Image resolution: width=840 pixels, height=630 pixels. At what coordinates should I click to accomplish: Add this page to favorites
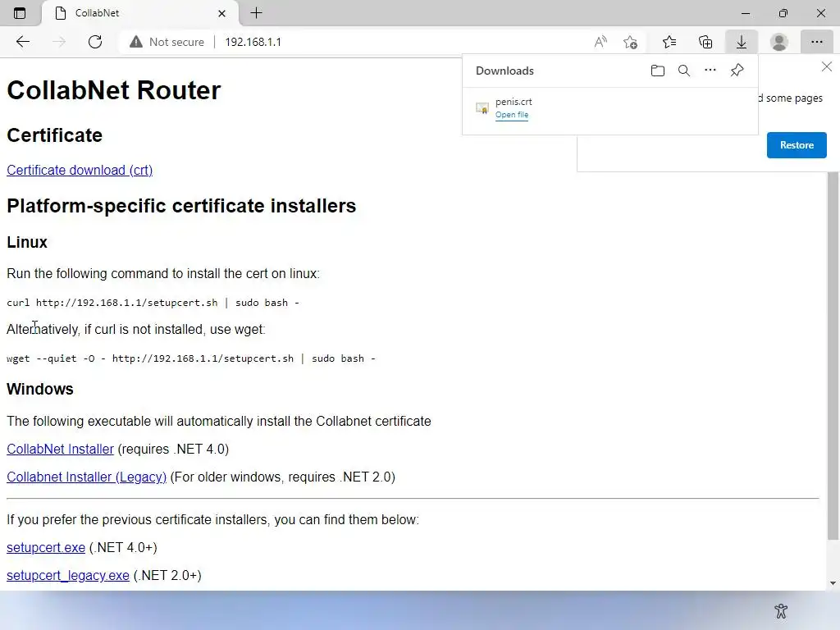pyautogui.click(x=631, y=42)
